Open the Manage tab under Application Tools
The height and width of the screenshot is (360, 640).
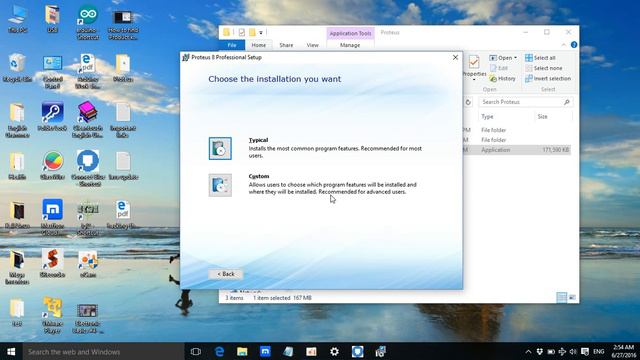click(x=350, y=45)
